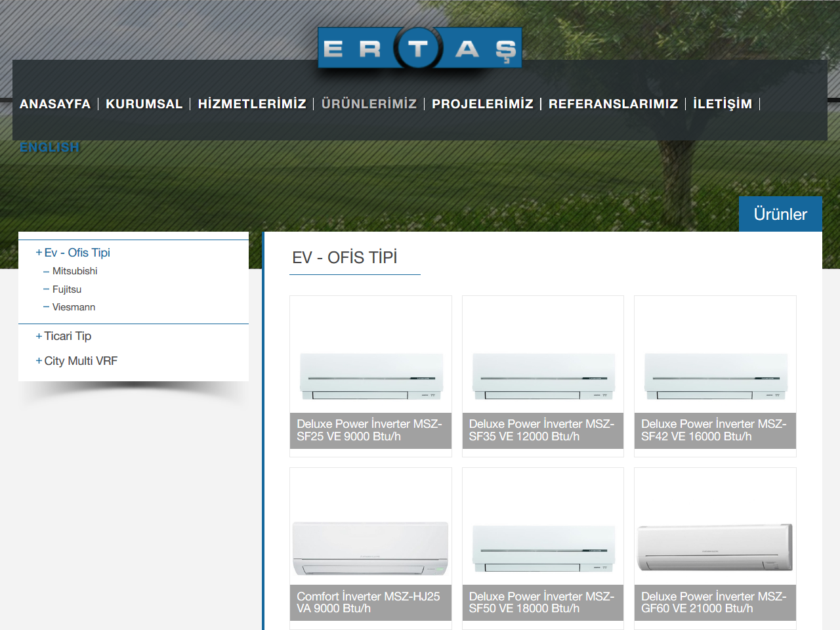Image resolution: width=840 pixels, height=630 pixels.
Task: Open PROJELERİMİZ in navigation
Action: click(x=482, y=104)
